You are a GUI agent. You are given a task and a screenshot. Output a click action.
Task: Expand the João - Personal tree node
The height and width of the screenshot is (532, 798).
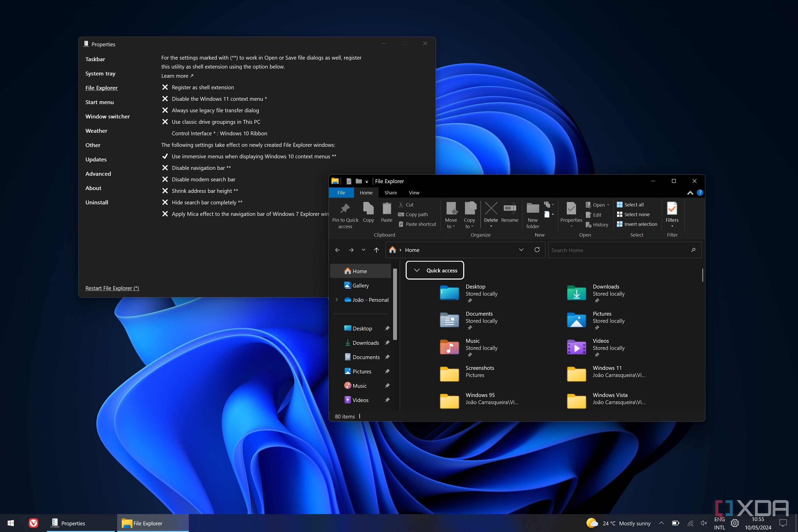[337, 300]
